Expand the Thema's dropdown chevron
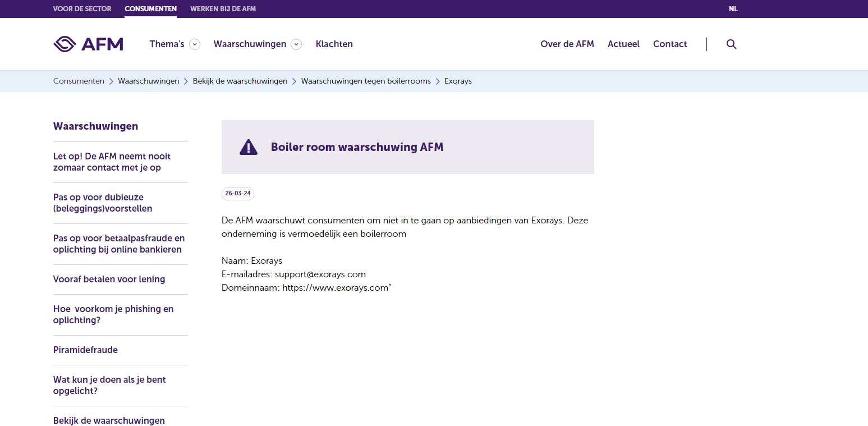The height and width of the screenshot is (426, 868). click(x=195, y=44)
